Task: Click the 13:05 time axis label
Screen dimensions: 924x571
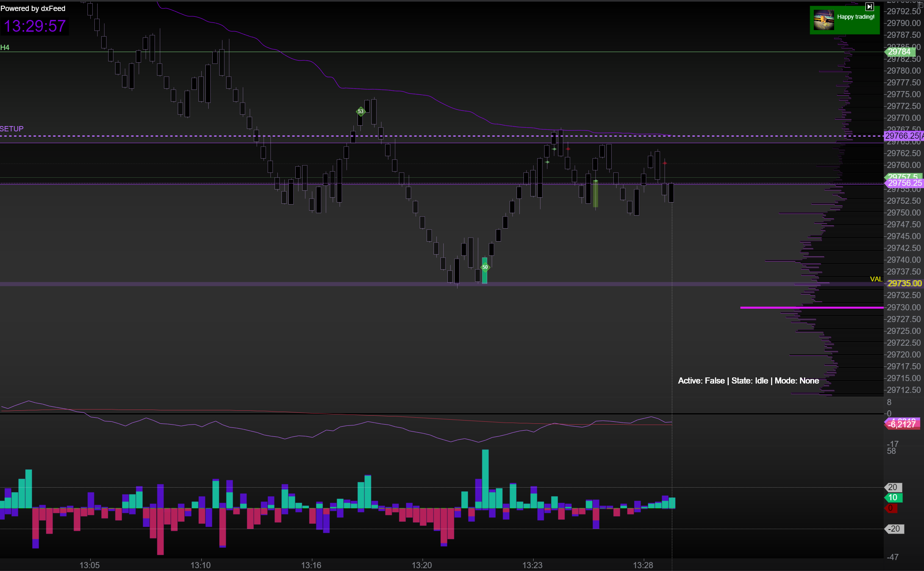Action: (x=89, y=565)
